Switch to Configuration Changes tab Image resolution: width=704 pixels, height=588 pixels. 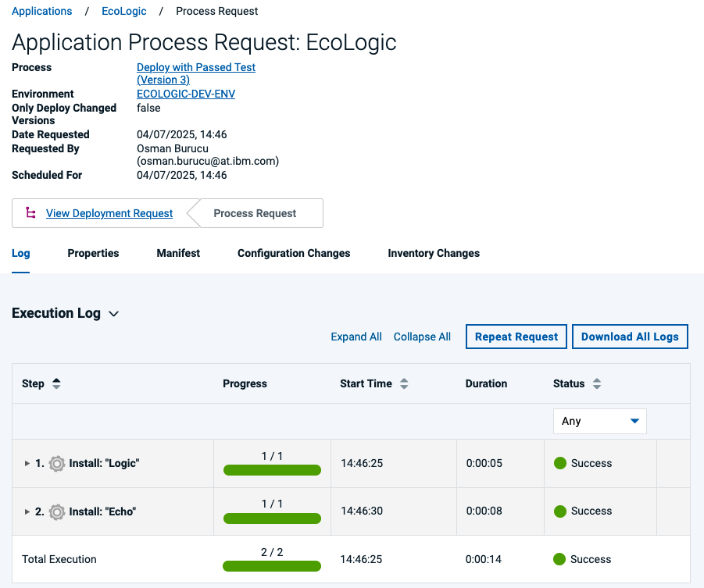pyautogui.click(x=294, y=253)
